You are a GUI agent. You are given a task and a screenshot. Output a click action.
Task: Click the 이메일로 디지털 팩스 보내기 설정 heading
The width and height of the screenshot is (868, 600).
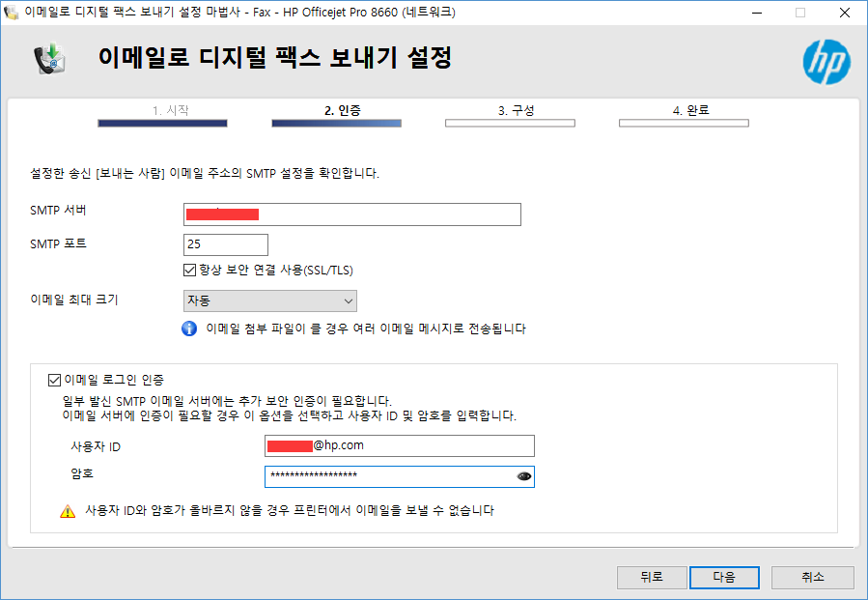tap(275, 58)
